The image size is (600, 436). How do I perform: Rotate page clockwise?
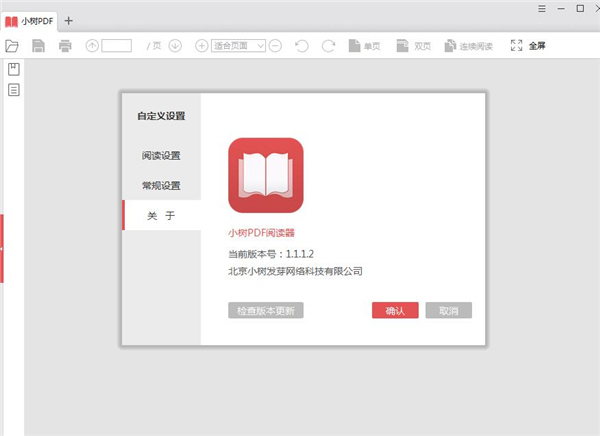pos(328,46)
